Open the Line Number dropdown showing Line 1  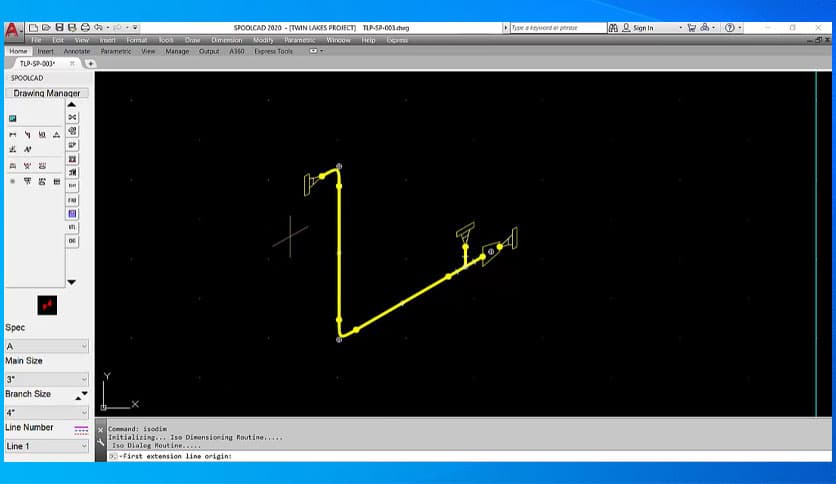pyautogui.click(x=47, y=446)
